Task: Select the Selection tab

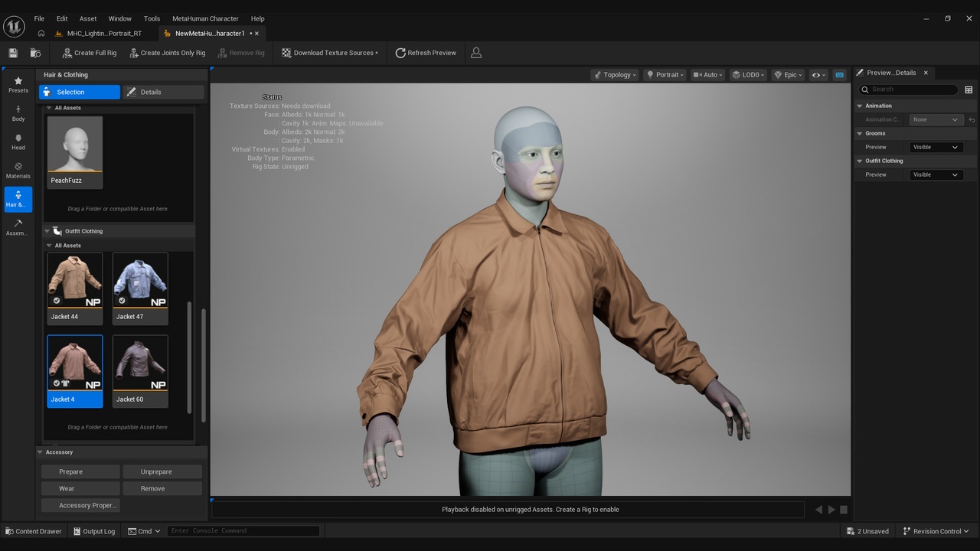Action: [x=80, y=92]
